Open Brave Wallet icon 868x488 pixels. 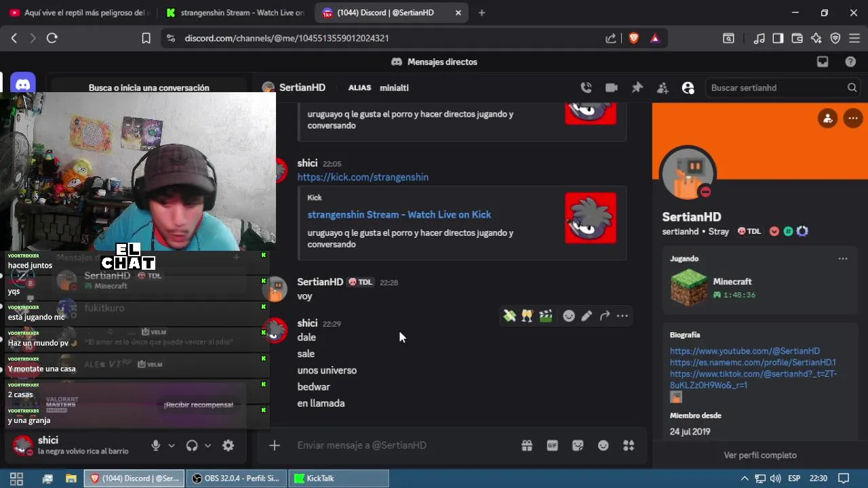797,38
